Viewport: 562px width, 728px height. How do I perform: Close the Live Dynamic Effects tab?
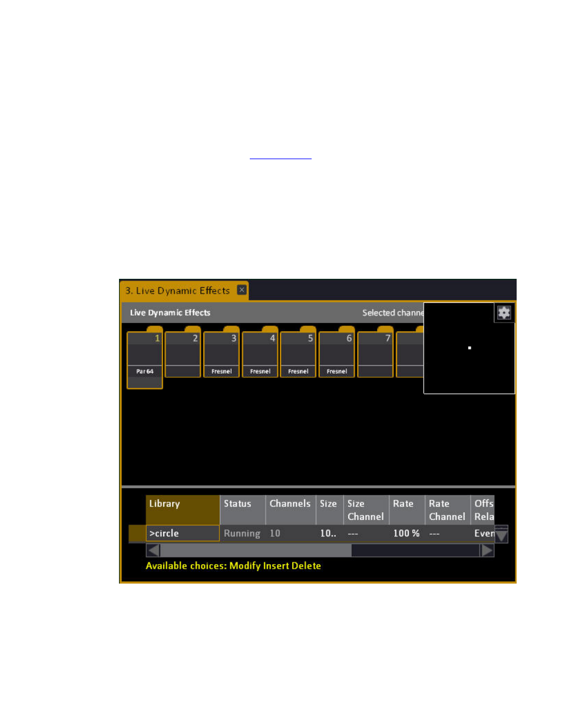point(242,290)
